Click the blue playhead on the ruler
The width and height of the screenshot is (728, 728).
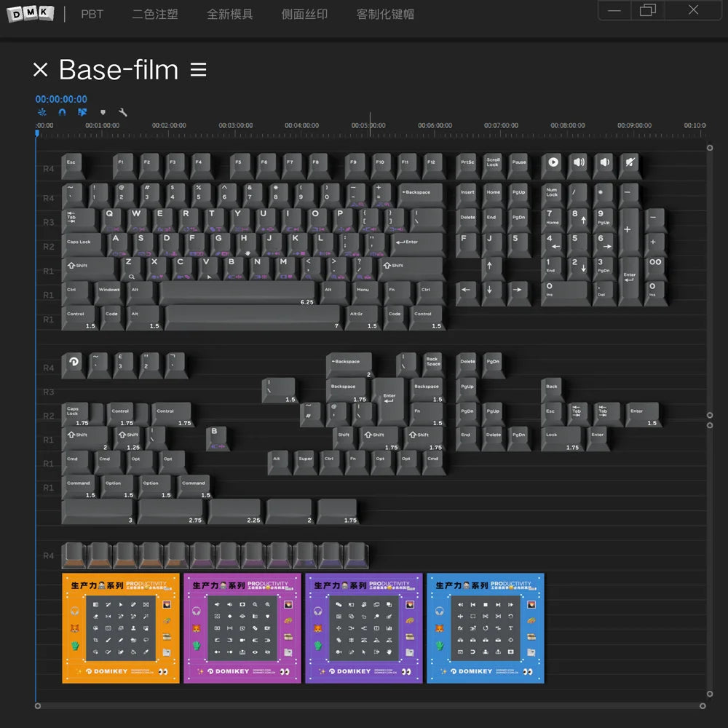coord(37,132)
